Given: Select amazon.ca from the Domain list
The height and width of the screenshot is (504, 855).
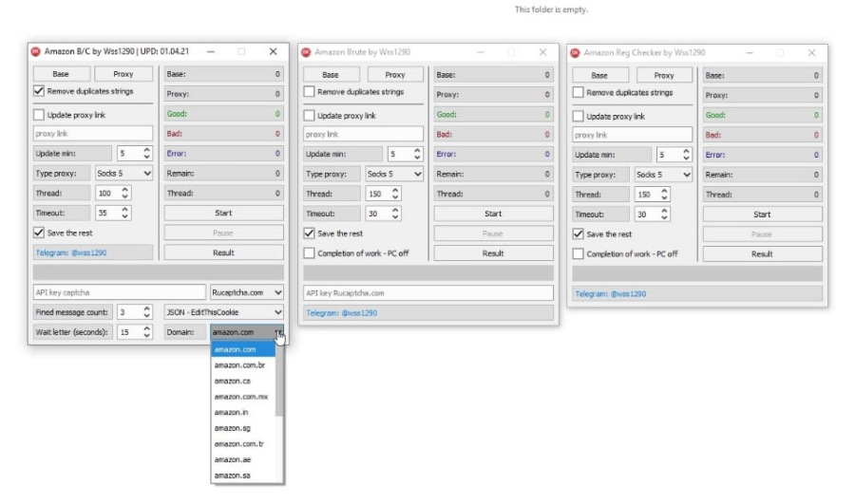Looking at the screenshot, I should click(x=232, y=381).
